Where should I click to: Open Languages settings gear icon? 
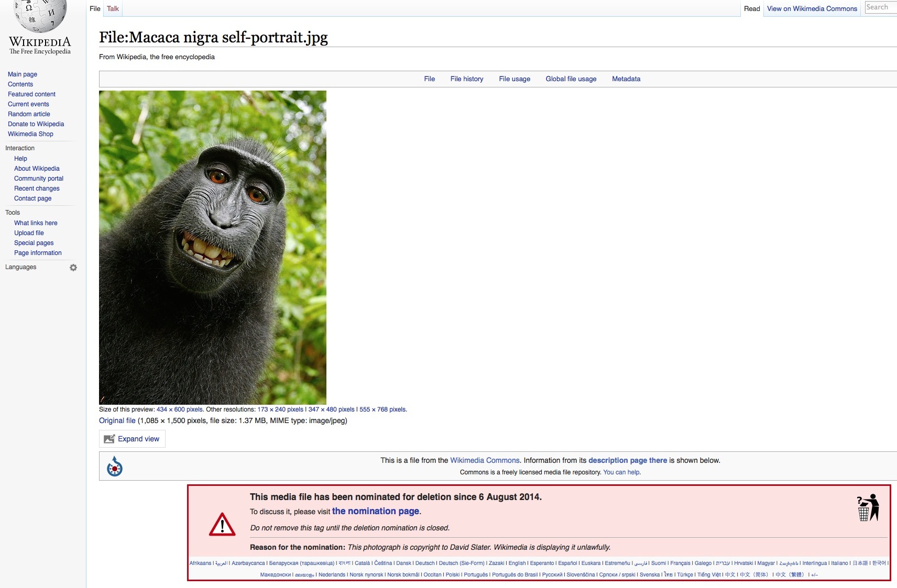click(x=73, y=268)
